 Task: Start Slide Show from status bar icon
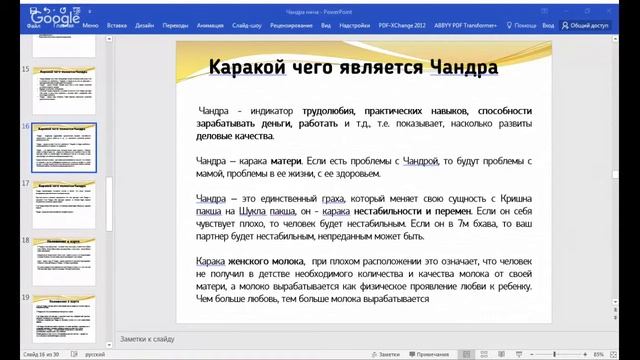(x=519, y=354)
